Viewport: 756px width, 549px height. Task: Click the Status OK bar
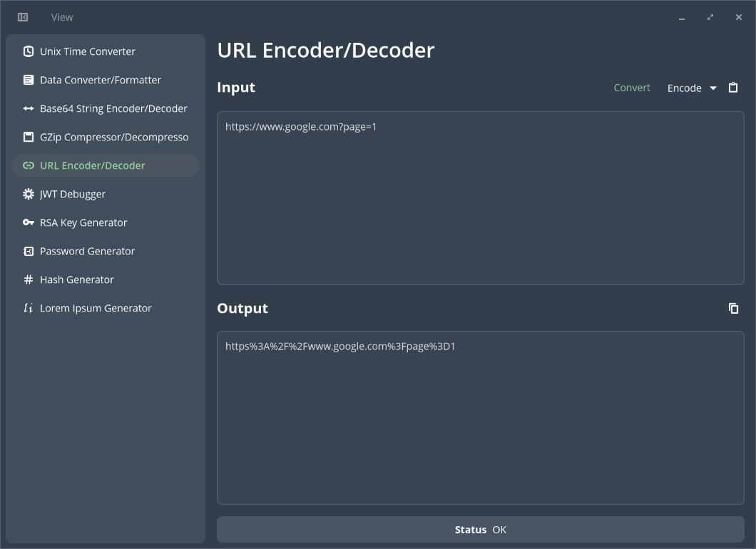click(480, 530)
